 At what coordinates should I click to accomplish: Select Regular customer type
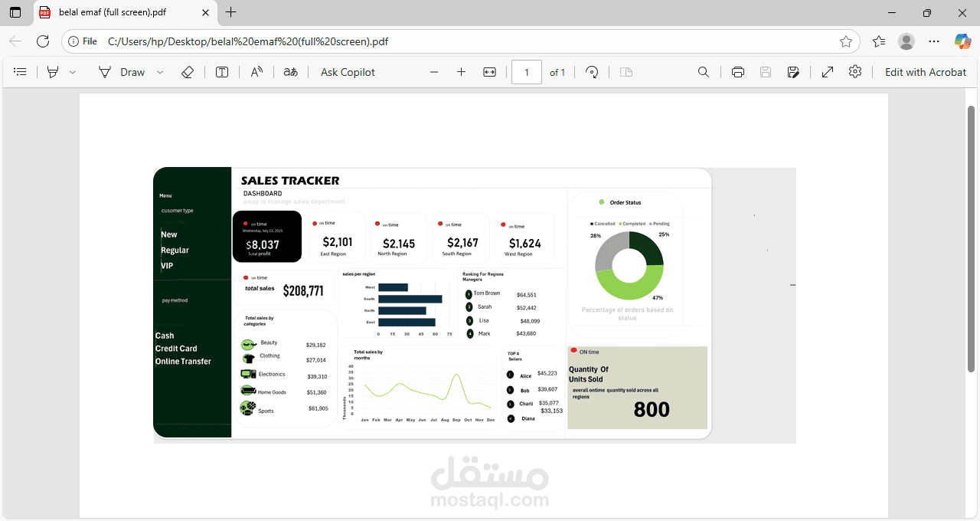point(175,251)
